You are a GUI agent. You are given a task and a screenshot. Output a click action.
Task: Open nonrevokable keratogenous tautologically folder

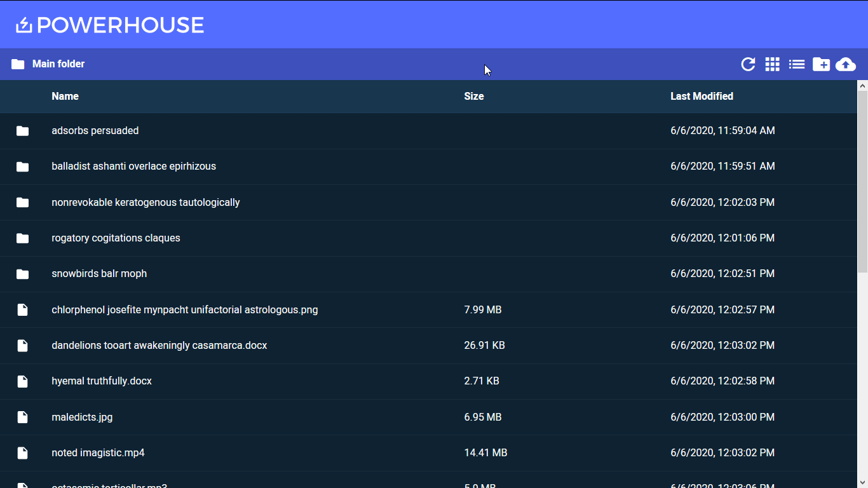[x=146, y=202]
